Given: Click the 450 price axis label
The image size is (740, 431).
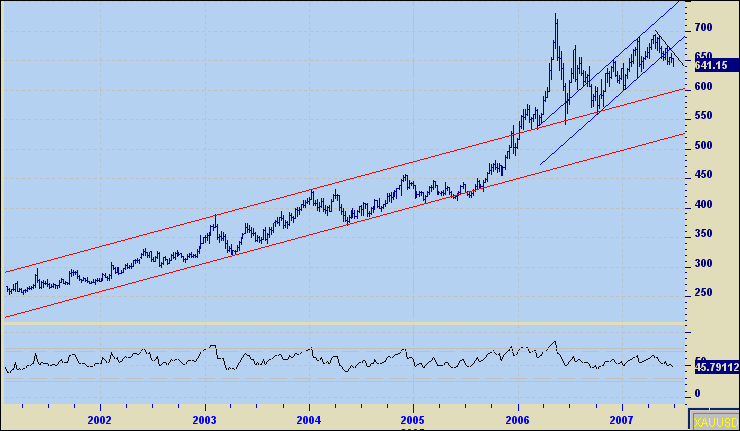Looking at the screenshot, I should point(705,175).
